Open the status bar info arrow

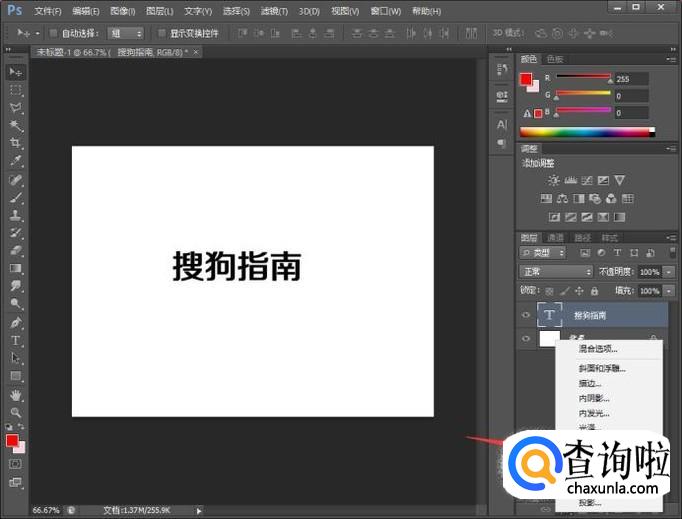[x=199, y=511]
